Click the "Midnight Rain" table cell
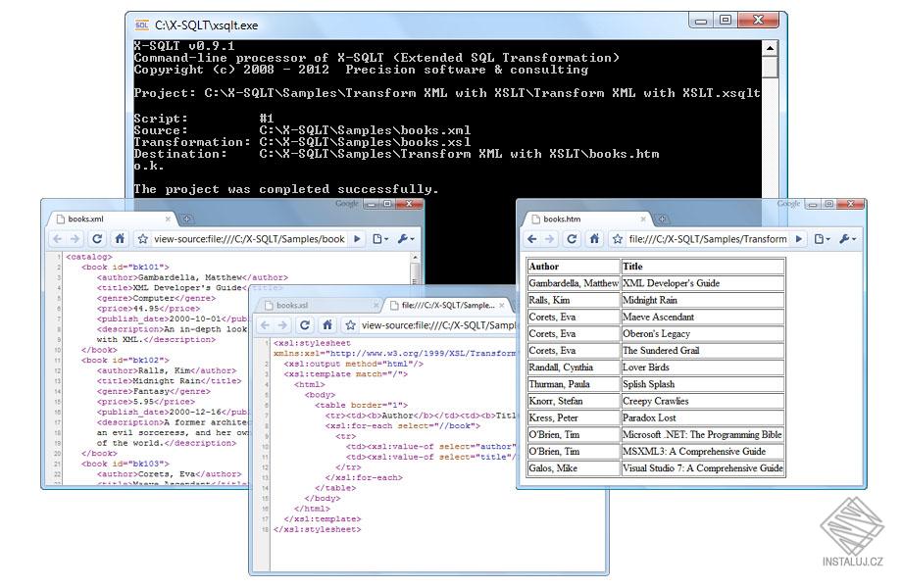902x588 pixels. (x=702, y=300)
